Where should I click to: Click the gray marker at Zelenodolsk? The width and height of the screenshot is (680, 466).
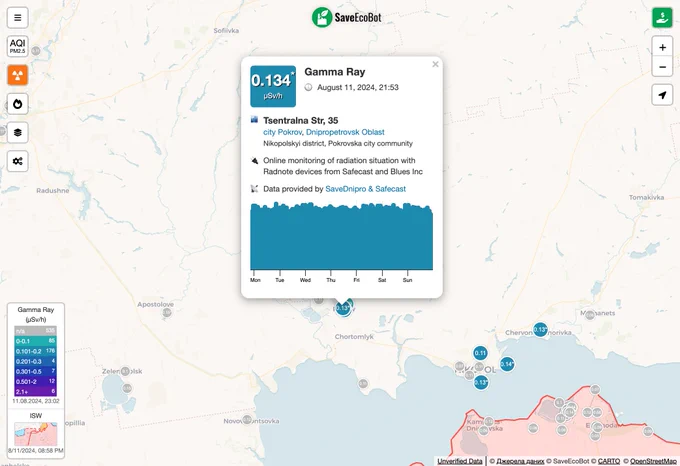pyautogui.click(x=125, y=371)
